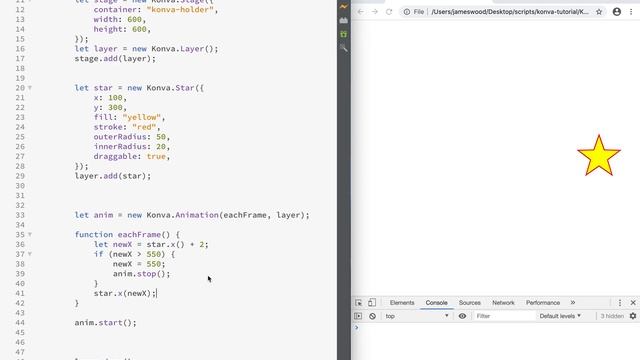Click 'stroke: "red",' on line 24
The height and width of the screenshot is (360, 640).
(x=127, y=127)
